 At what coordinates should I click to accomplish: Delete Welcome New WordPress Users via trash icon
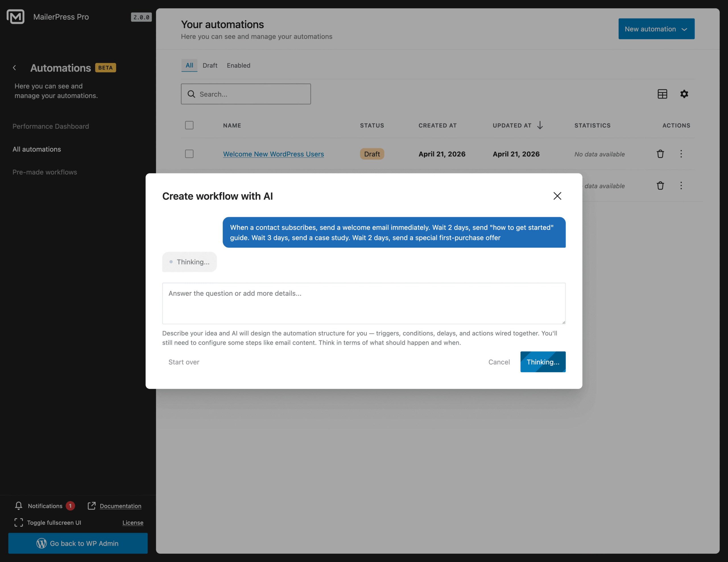click(x=661, y=154)
